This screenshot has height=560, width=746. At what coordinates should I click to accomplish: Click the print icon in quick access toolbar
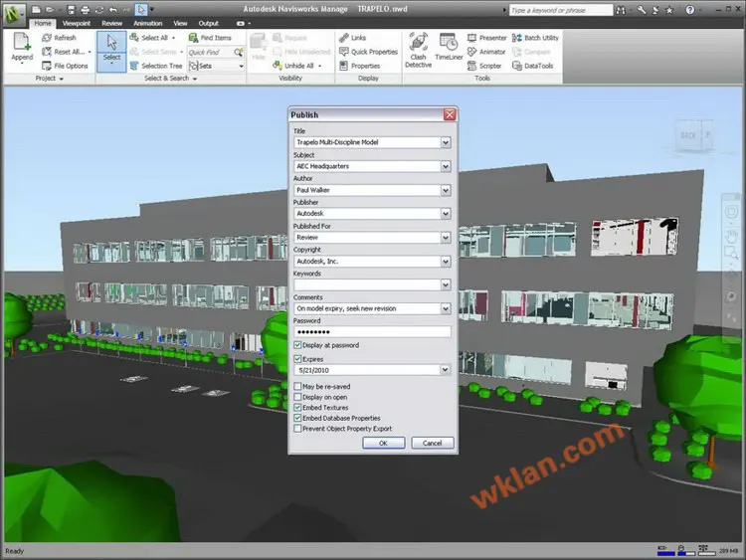[x=86, y=9]
